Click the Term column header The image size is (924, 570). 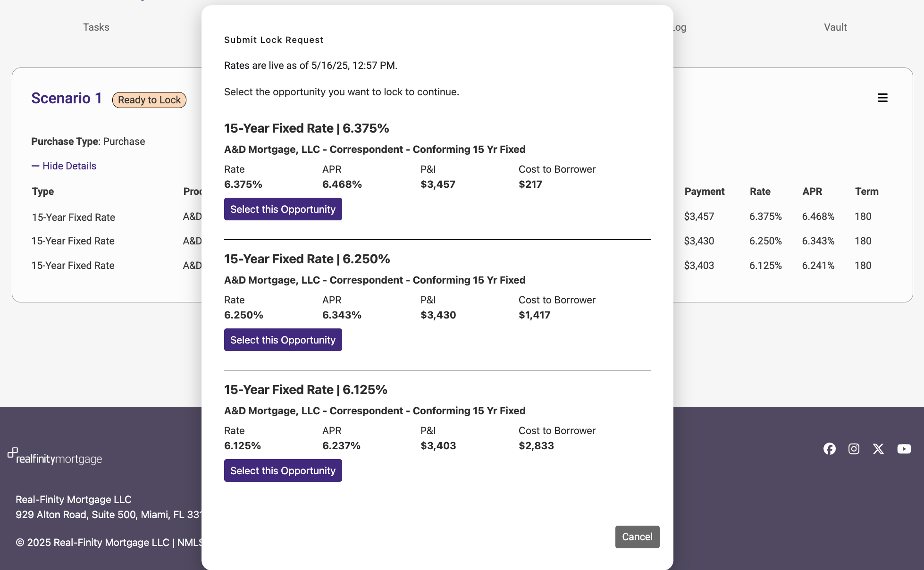[x=866, y=192]
